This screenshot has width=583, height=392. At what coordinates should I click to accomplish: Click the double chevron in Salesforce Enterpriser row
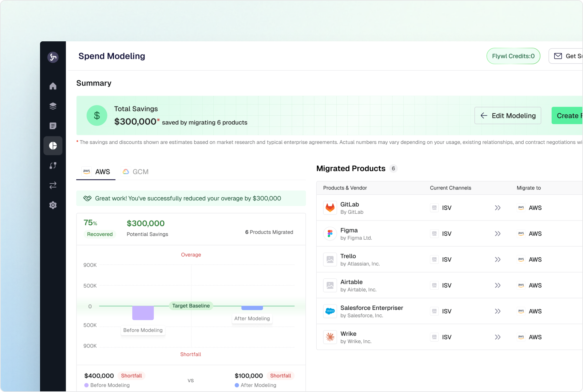[x=498, y=311]
